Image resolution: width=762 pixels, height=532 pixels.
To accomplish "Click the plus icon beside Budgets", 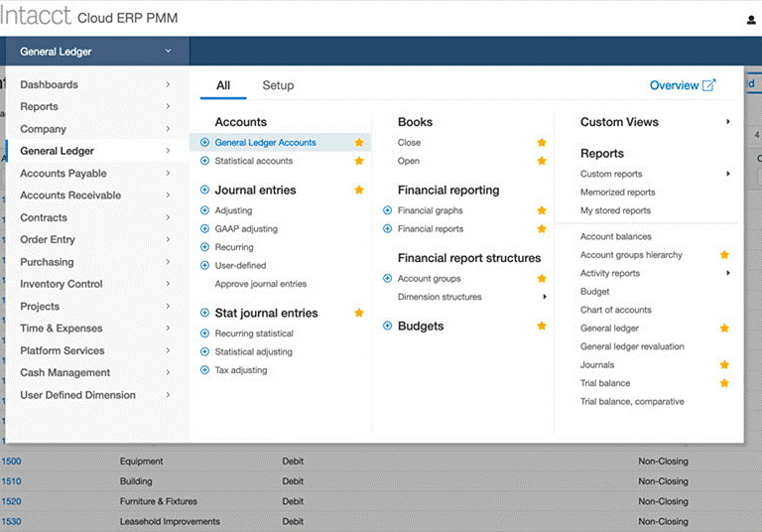I will coord(387,326).
